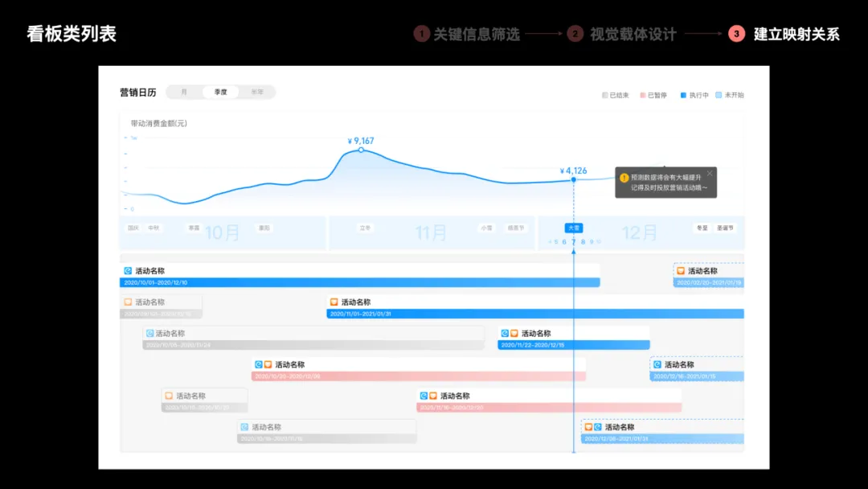Click the ¥9,167 peak data point

click(x=361, y=150)
